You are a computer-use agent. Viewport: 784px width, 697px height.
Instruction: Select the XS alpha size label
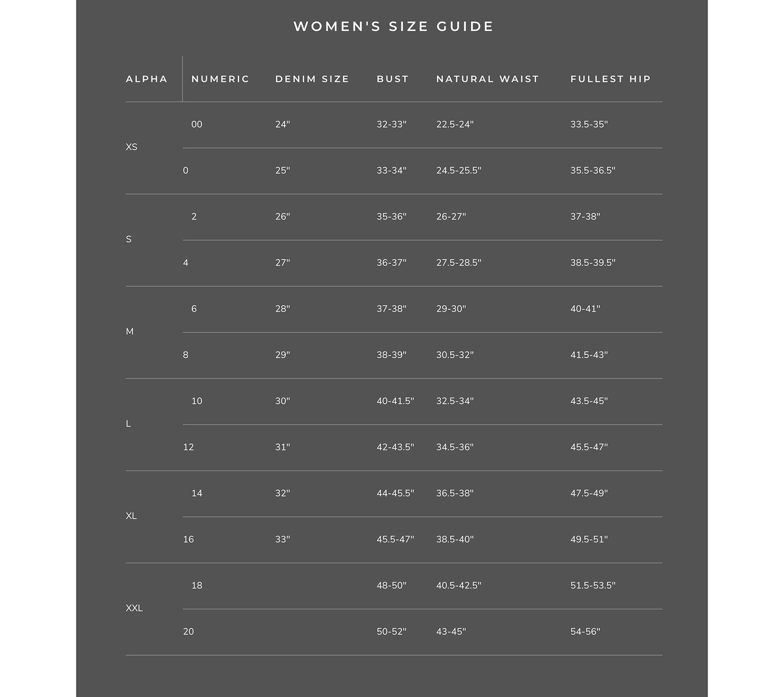pos(131,147)
